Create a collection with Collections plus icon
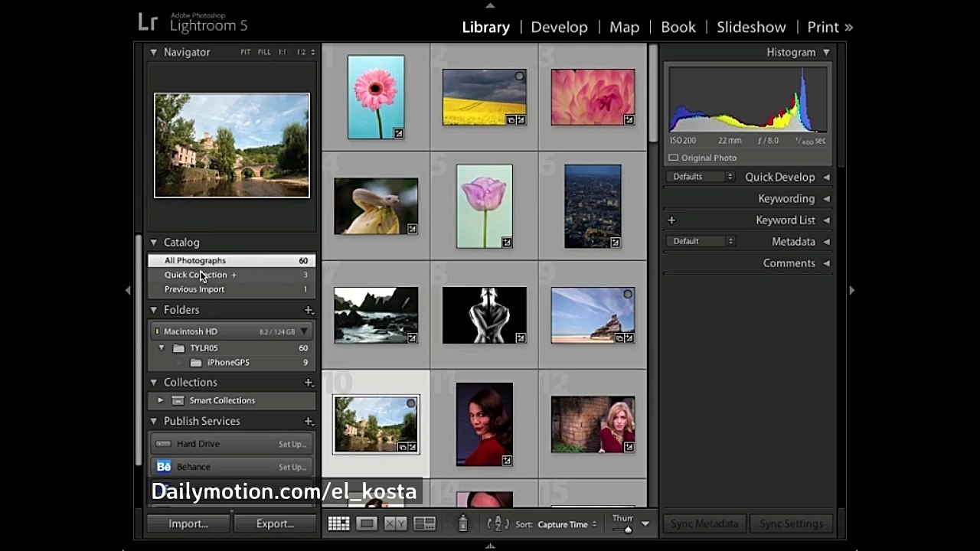 [x=309, y=383]
